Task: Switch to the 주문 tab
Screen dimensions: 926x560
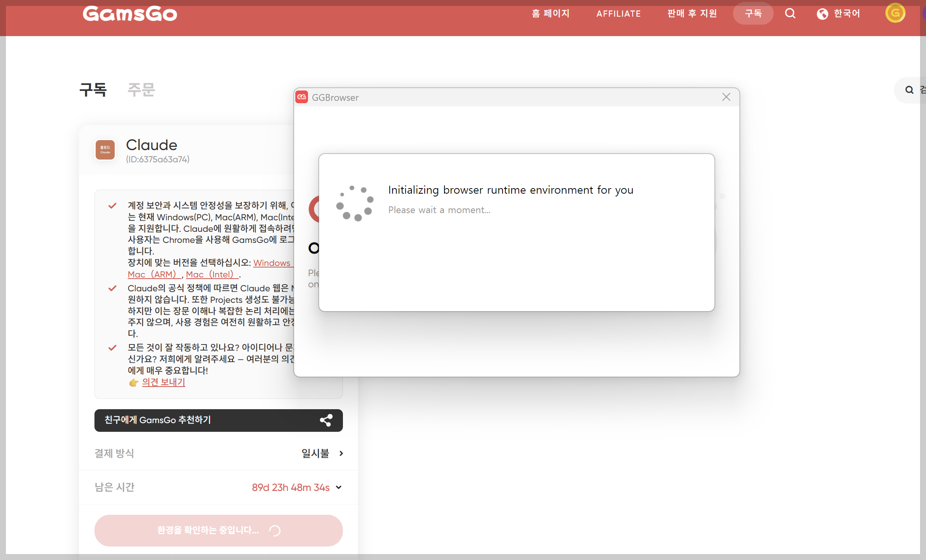Action: 141,90
